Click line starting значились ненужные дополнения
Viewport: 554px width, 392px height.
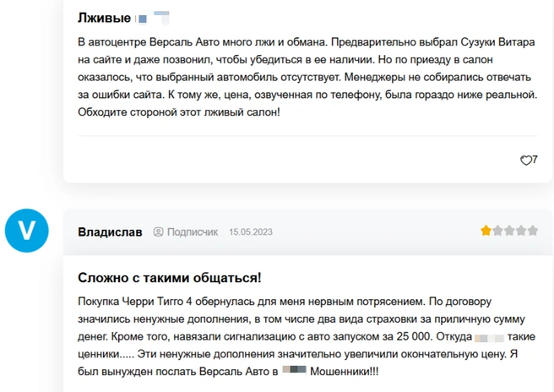[301, 319]
